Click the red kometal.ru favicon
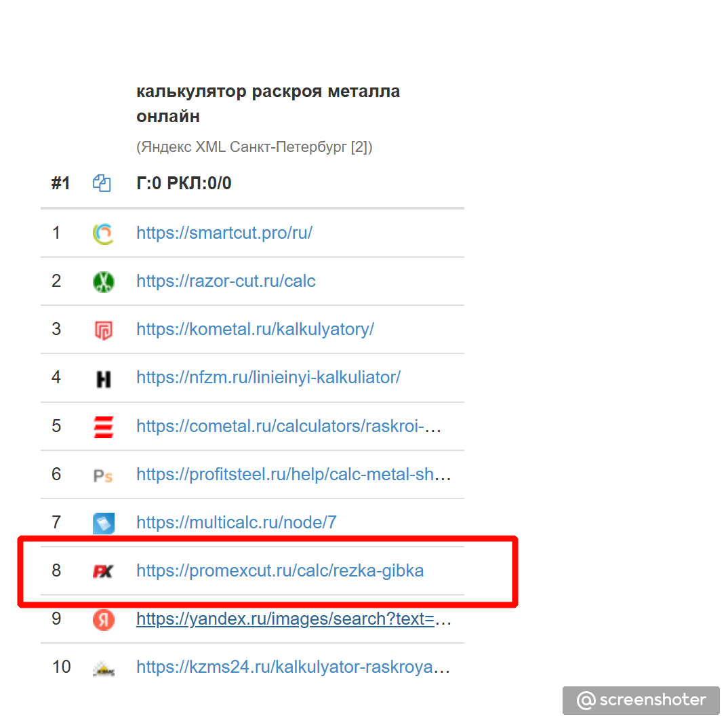Screen dimensions: 728x723 click(x=103, y=330)
